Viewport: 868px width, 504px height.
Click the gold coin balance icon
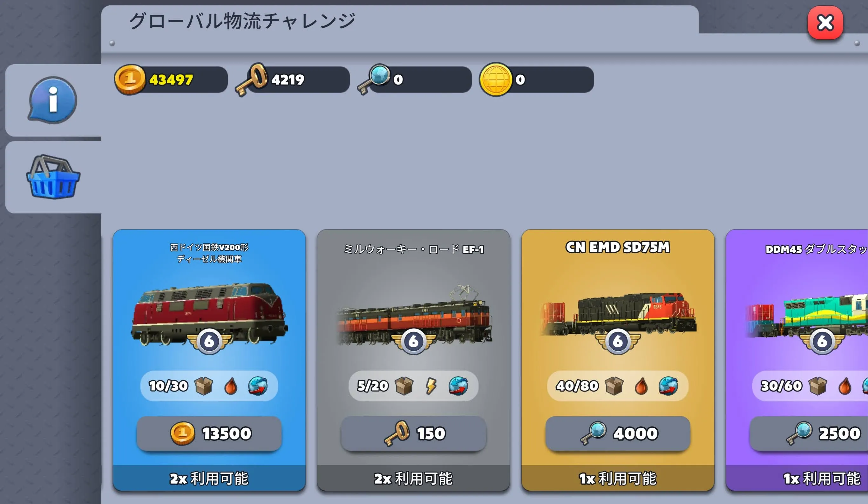[x=130, y=79]
